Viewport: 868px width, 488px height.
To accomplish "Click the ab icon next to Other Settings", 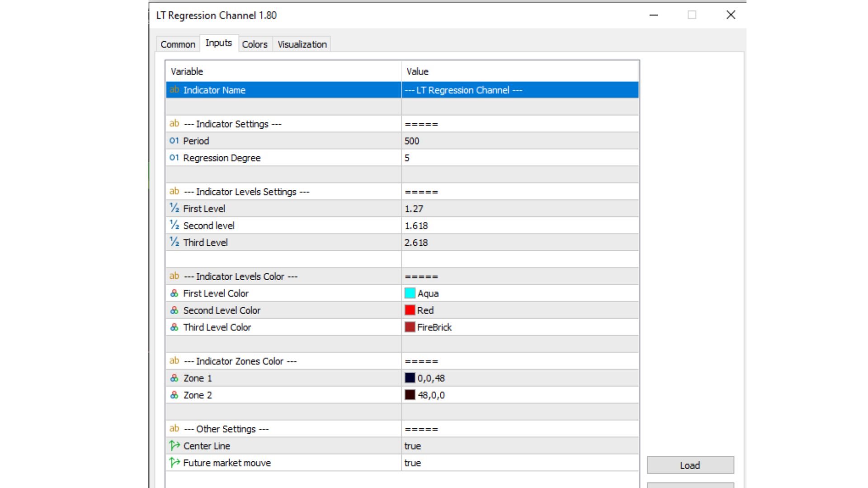I will [174, 428].
